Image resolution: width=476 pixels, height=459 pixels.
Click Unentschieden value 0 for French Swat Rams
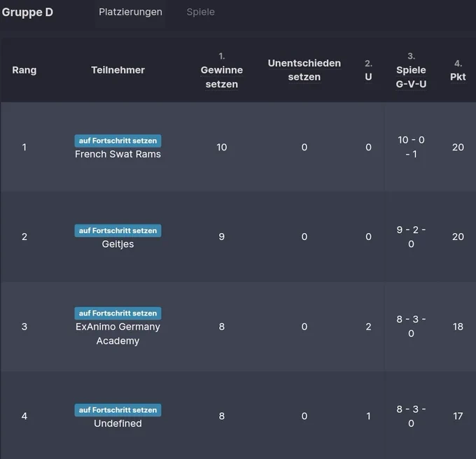point(304,147)
